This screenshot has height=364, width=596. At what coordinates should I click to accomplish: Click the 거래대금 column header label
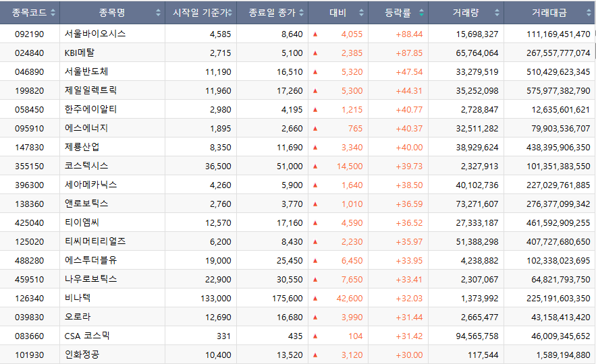(x=549, y=13)
